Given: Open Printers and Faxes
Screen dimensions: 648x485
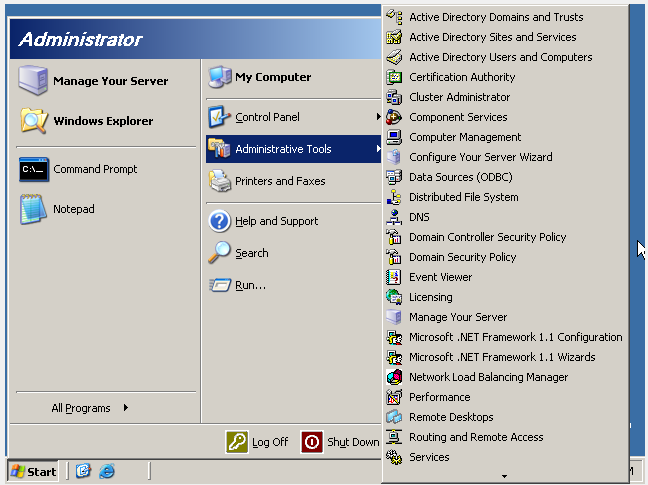Looking at the screenshot, I should pyautogui.click(x=293, y=181).
